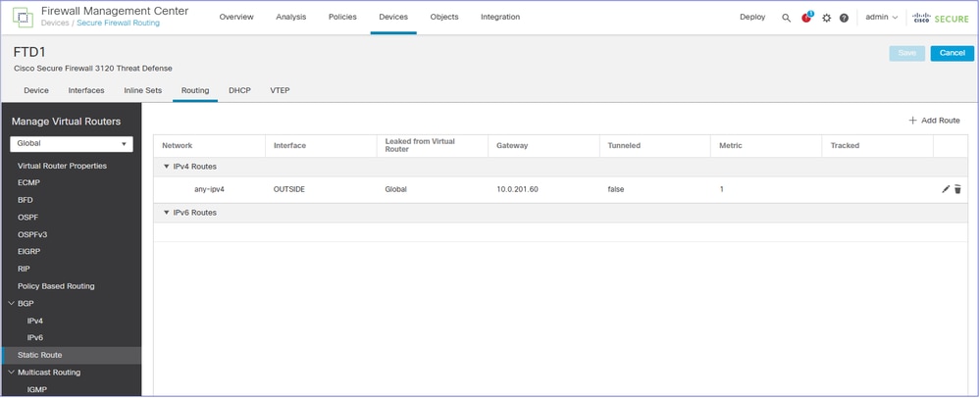This screenshot has width=980, height=398.
Task: Open the Analysis menu
Action: pos(290,17)
